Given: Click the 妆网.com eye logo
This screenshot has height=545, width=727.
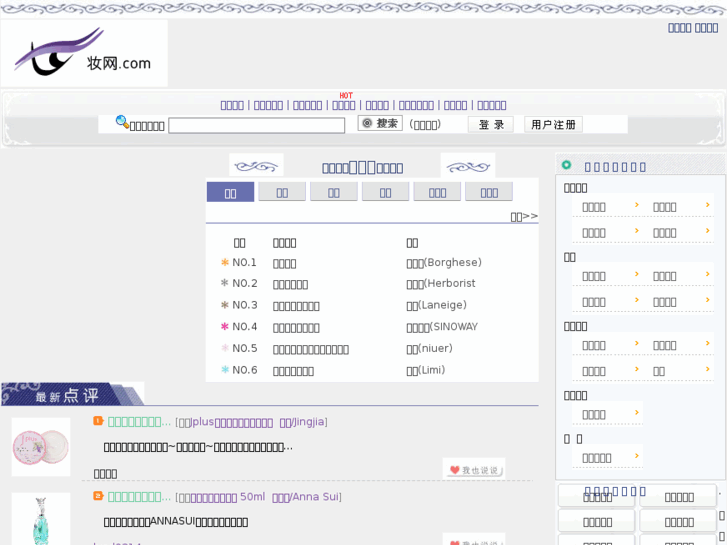Looking at the screenshot, I should coord(84,53).
